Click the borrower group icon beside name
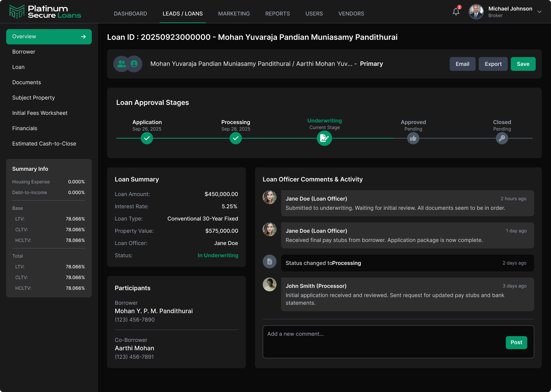The width and height of the screenshot is (551, 392). (x=122, y=64)
